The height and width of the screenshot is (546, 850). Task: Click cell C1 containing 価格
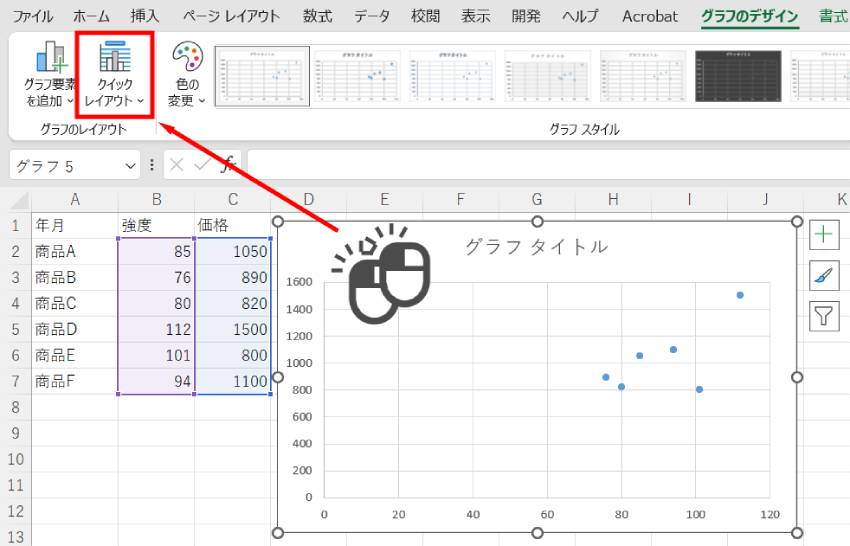[x=233, y=225]
